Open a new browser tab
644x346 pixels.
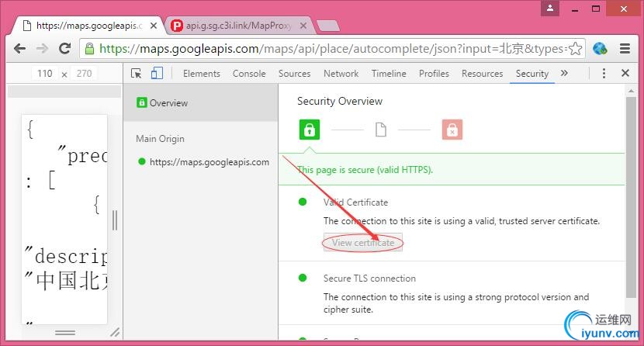[x=328, y=26]
